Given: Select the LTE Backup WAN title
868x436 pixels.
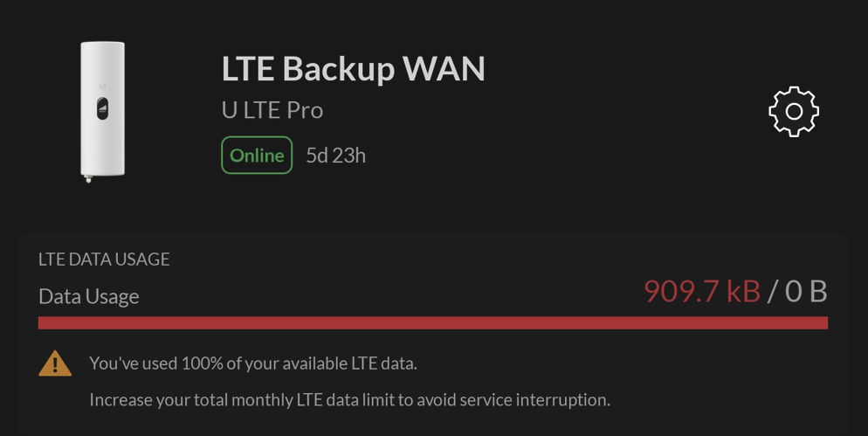Looking at the screenshot, I should (x=353, y=69).
